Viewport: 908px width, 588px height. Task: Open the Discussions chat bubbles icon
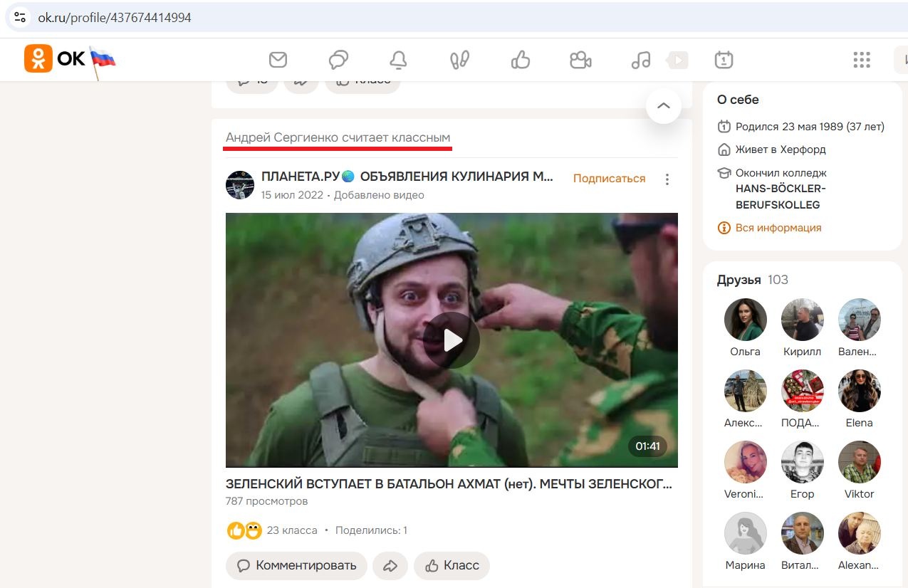pyautogui.click(x=338, y=60)
